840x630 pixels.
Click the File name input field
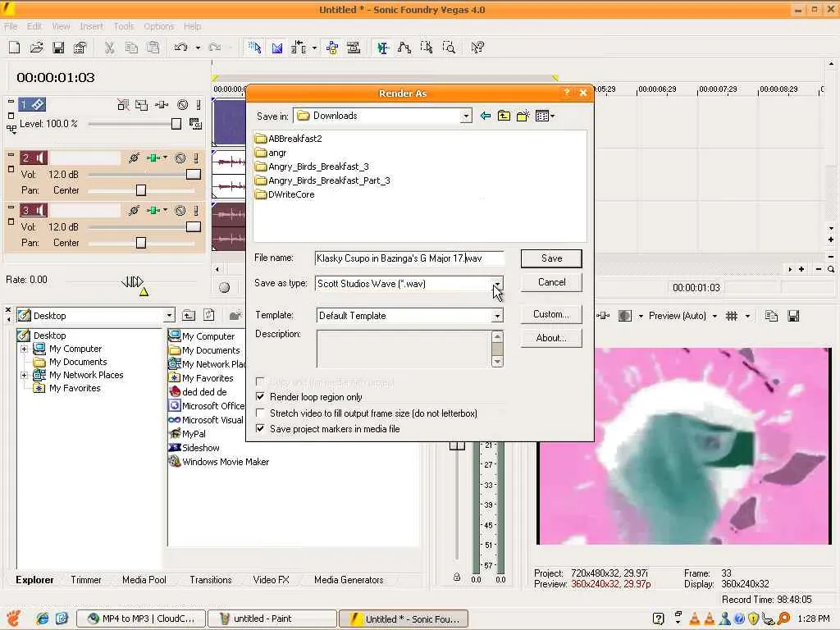click(x=409, y=258)
